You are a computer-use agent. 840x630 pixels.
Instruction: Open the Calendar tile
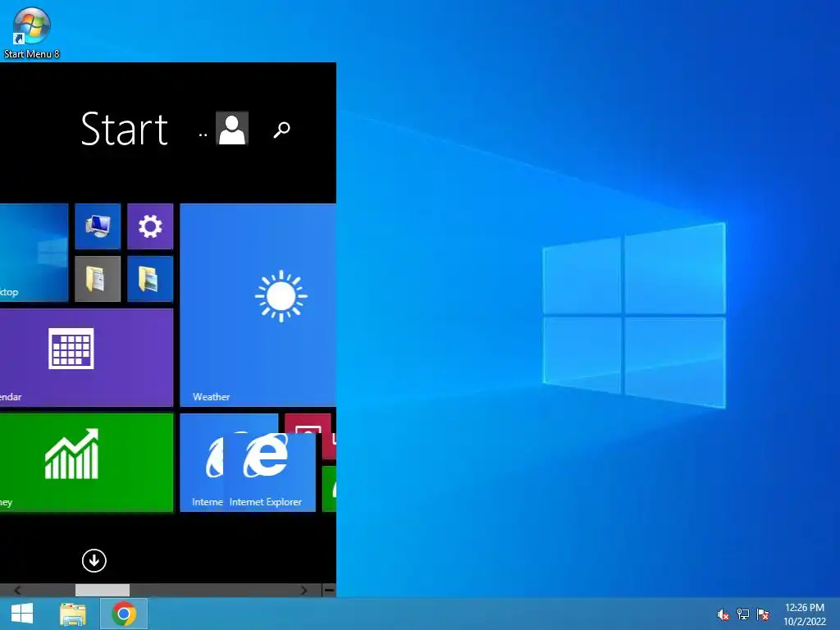point(86,358)
